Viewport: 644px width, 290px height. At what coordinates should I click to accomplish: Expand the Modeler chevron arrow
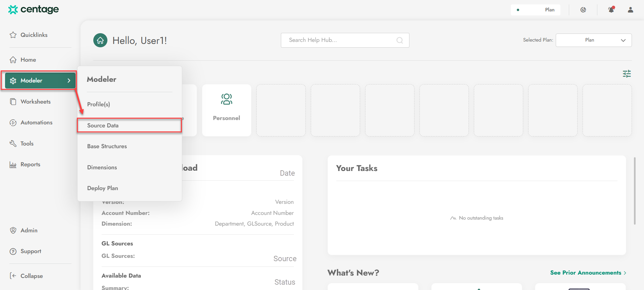click(x=69, y=80)
